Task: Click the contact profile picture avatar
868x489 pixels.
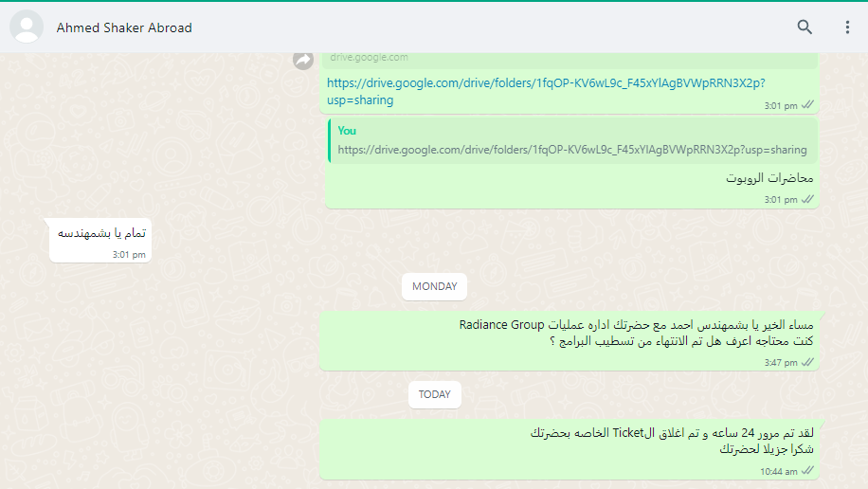Action: pyautogui.click(x=27, y=27)
